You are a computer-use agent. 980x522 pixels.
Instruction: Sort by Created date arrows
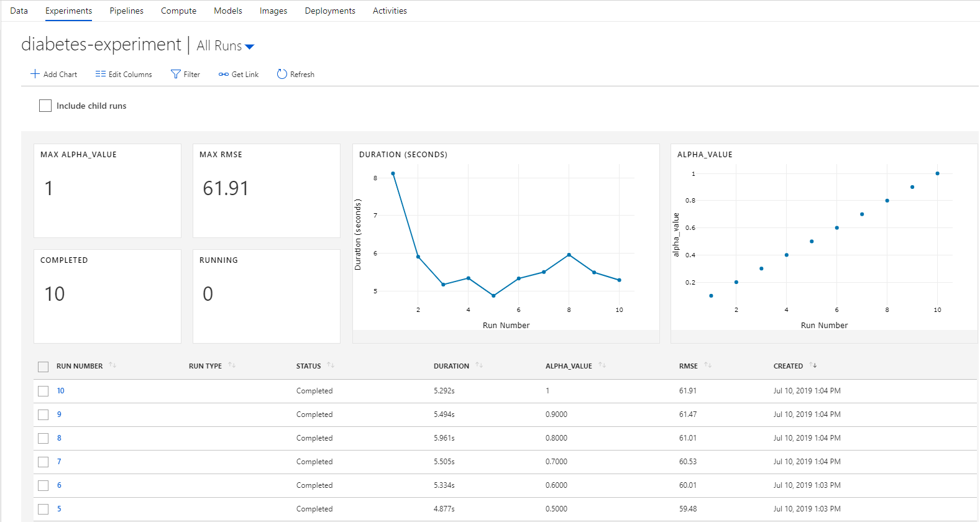click(813, 365)
